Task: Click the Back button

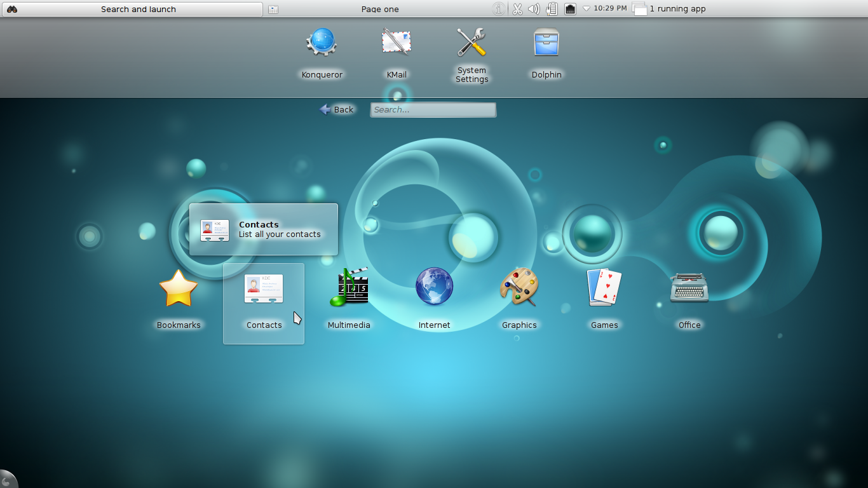Action: (x=336, y=109)
